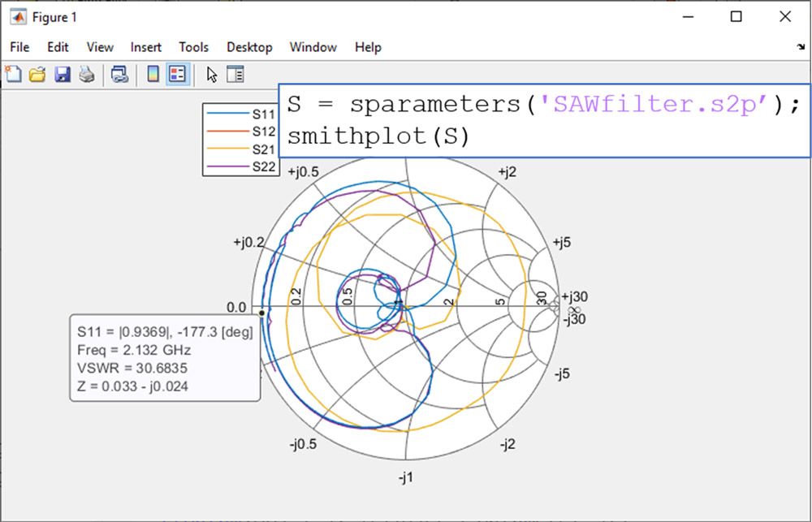Activate the Link Plot tool
Viewport: 812px width, 522px height.
(x=120, y=74)
